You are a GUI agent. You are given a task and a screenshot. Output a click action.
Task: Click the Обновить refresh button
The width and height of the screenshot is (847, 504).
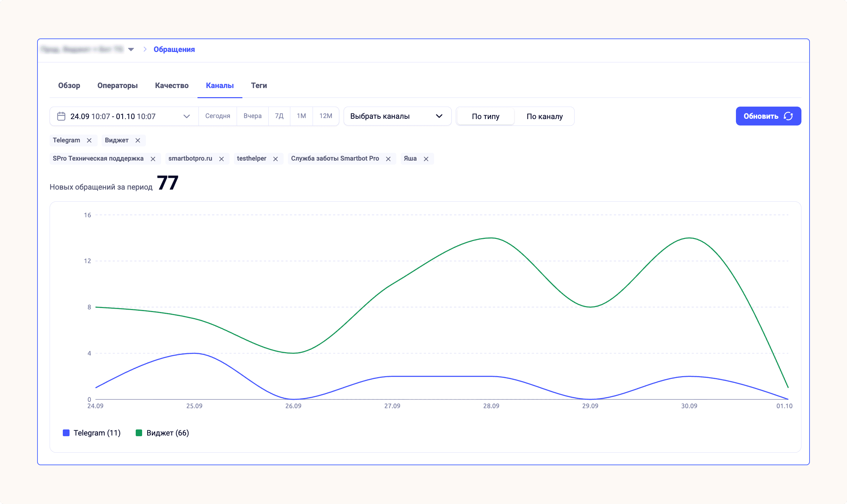768,116
